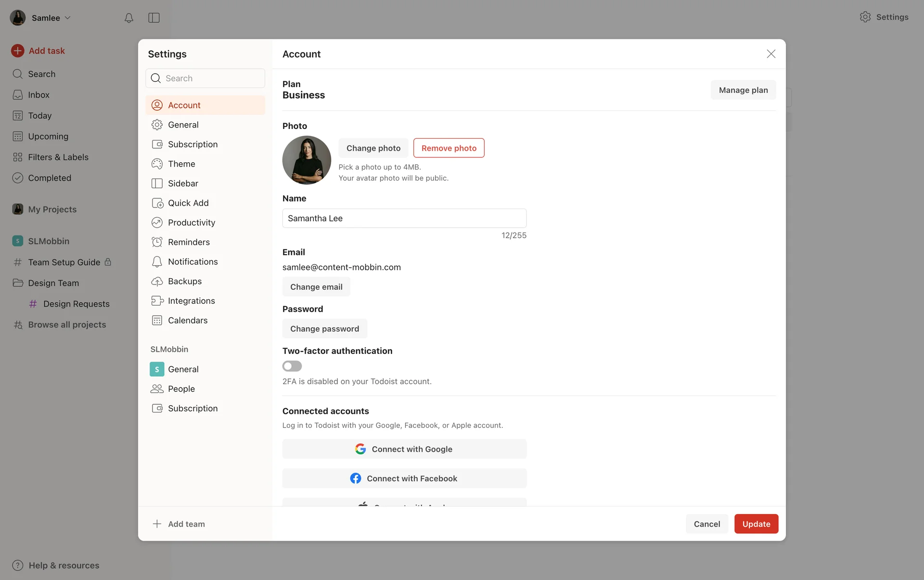Viewport: 924px width, 580px height.
Task: Select Notifications in settings menu
Action: click(x=192, y=262)
